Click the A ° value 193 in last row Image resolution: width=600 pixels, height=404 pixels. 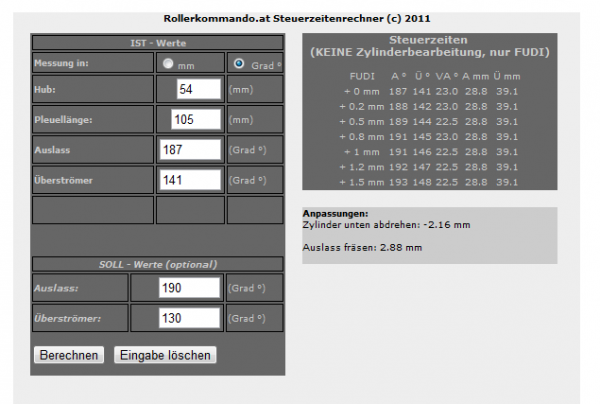pyautogui.click(x=398, y=182)
